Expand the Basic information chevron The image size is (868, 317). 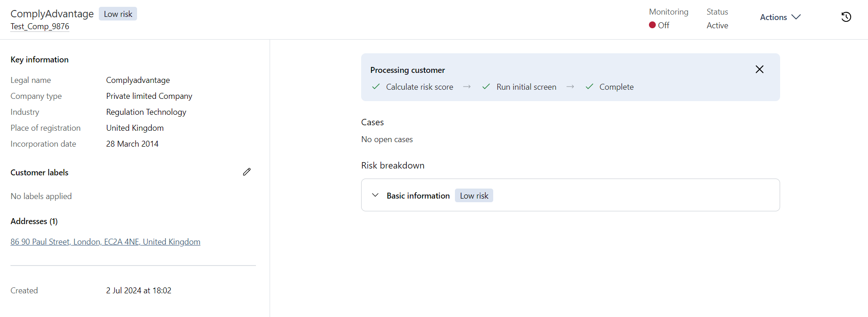coord(375,195)
